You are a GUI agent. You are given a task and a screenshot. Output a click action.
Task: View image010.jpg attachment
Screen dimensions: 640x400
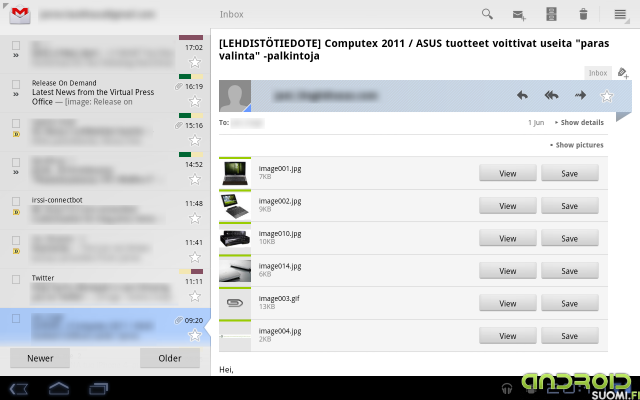[508, 238]
